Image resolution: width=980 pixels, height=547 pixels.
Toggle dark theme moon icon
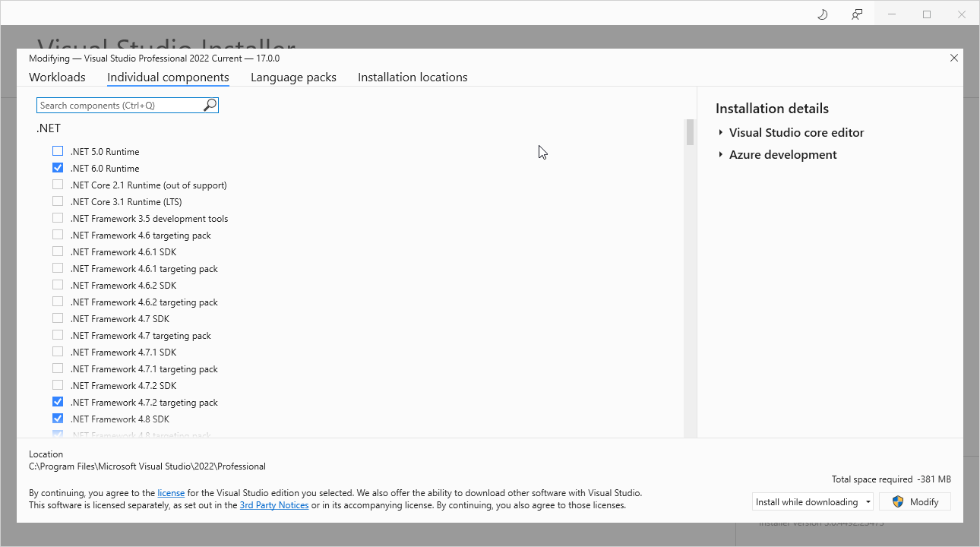point(822,14)
